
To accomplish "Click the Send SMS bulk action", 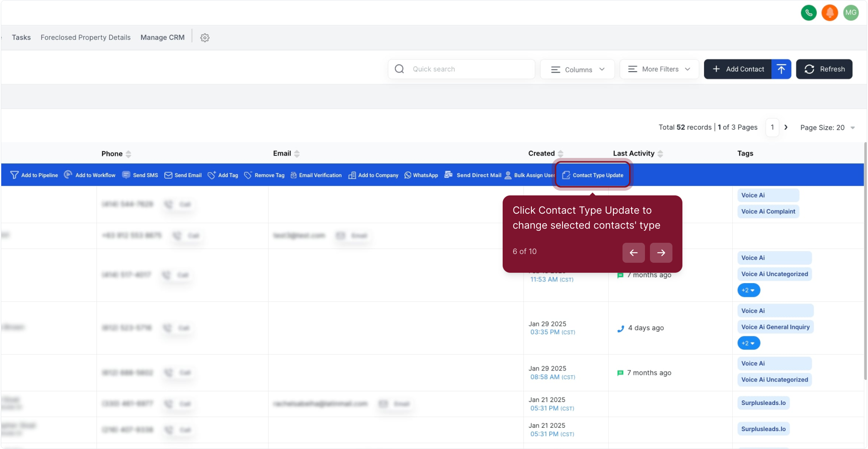I will point(140,175).
